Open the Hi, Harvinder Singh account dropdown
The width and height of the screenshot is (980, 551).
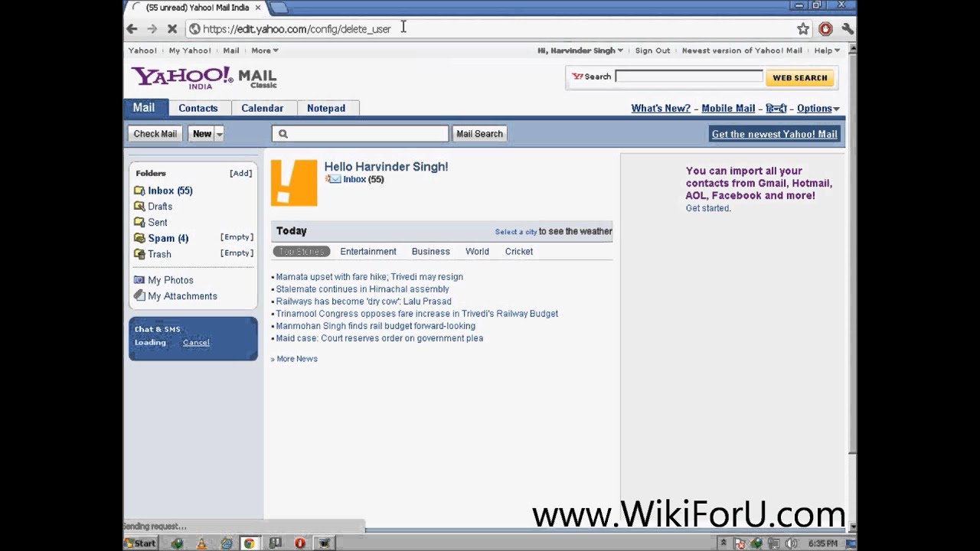click(x=580, y=51)
